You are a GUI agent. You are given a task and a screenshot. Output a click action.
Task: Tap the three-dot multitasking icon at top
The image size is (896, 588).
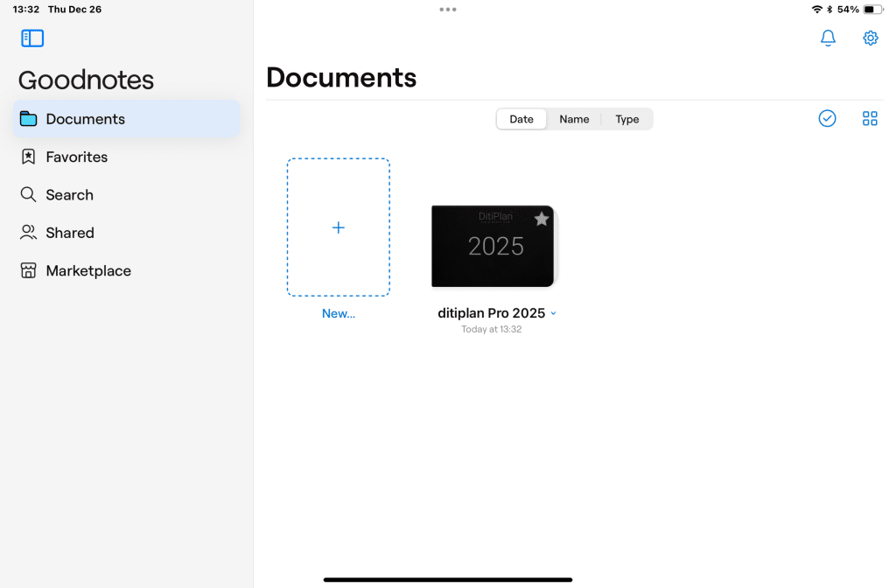pyautogui.click(x=447, y=9)
